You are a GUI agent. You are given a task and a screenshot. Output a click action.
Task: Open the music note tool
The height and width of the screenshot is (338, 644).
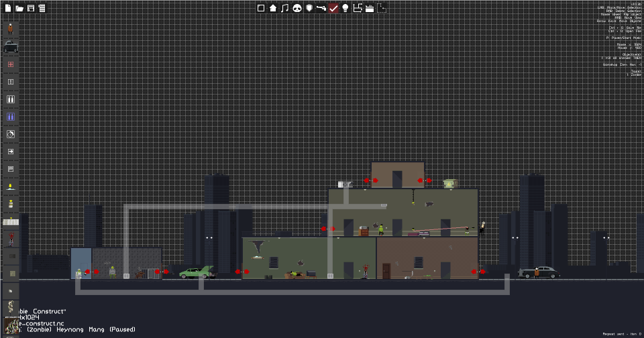tap(284, 8)
